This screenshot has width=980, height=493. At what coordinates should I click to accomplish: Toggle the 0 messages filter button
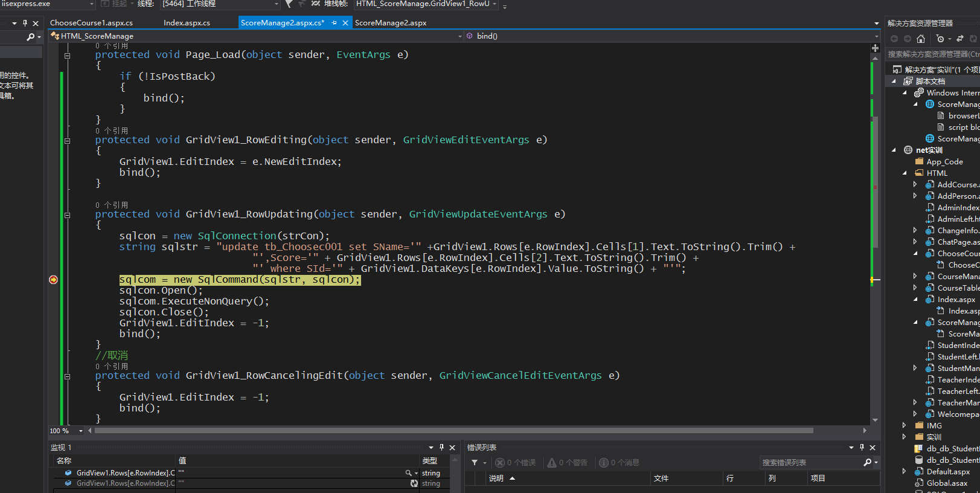click(619, 463)
